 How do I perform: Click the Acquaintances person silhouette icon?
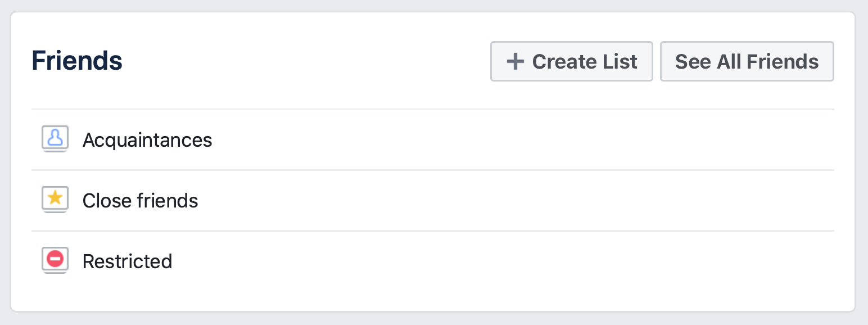tap(55, 139)
